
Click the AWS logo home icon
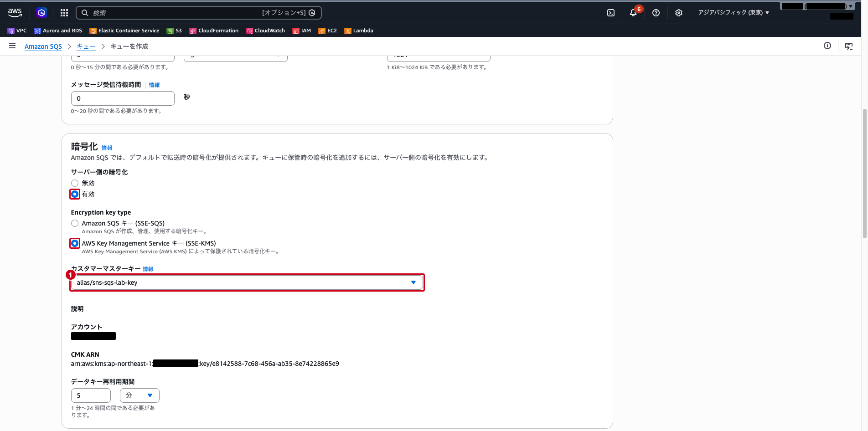point(15,13)
